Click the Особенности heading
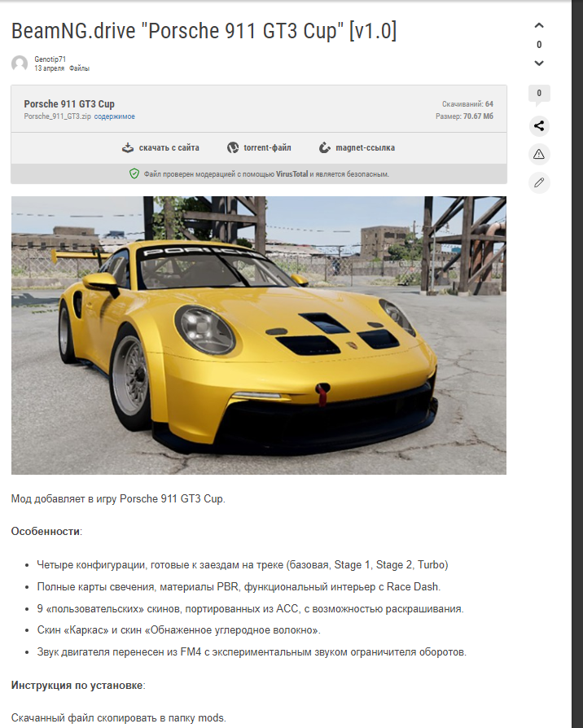 click(46, 532)
